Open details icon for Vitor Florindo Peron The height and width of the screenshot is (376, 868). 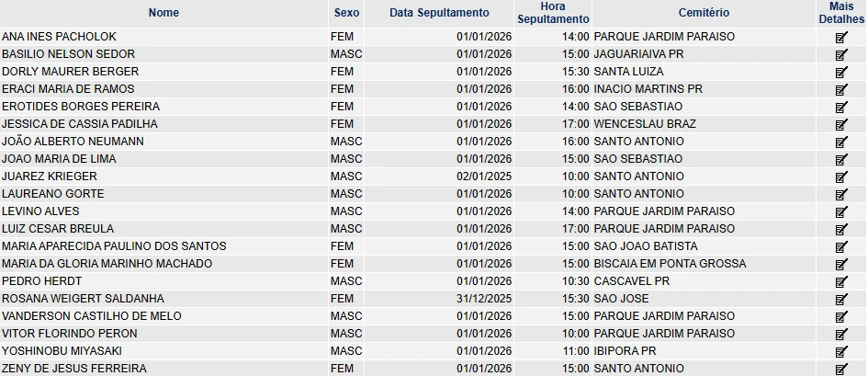tap(840, 334)
